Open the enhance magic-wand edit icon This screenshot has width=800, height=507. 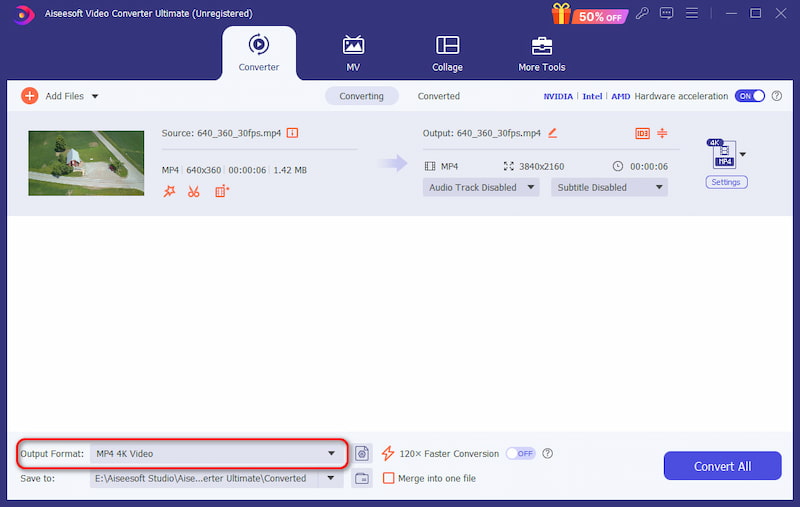169,191
